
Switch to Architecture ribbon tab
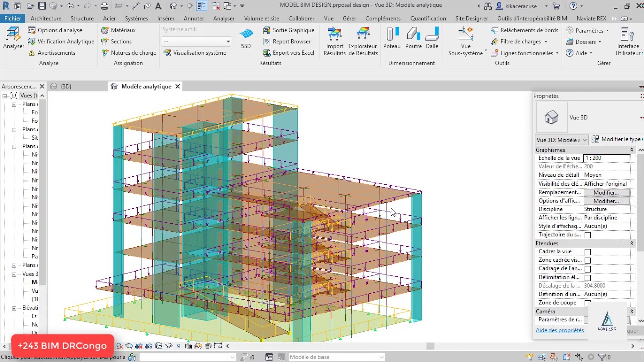tap(46, 18)
